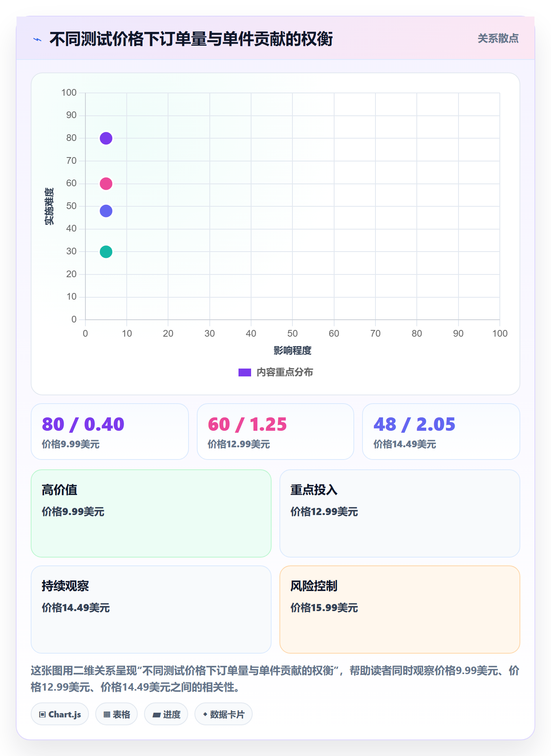Click the 表格 tag chip
Screen dimensions: 551x756
click(116, 714)
